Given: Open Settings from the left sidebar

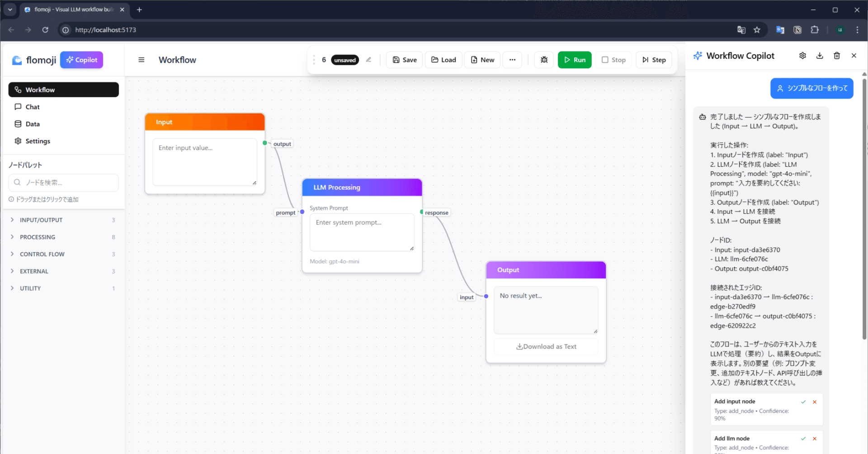Looking at the screenshot, I should pyautogui.click(x=38, y=141).
